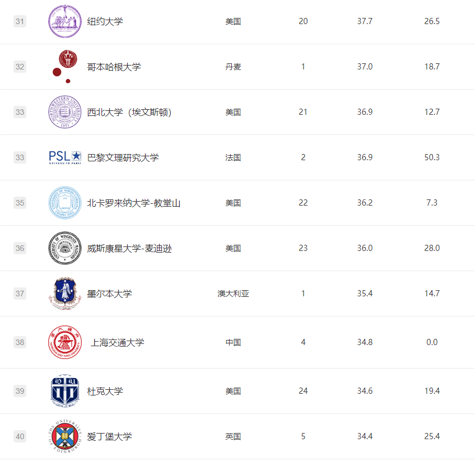Click the rank 40 badge
This screenshot has height=461, width=476.
coord(20,436)
